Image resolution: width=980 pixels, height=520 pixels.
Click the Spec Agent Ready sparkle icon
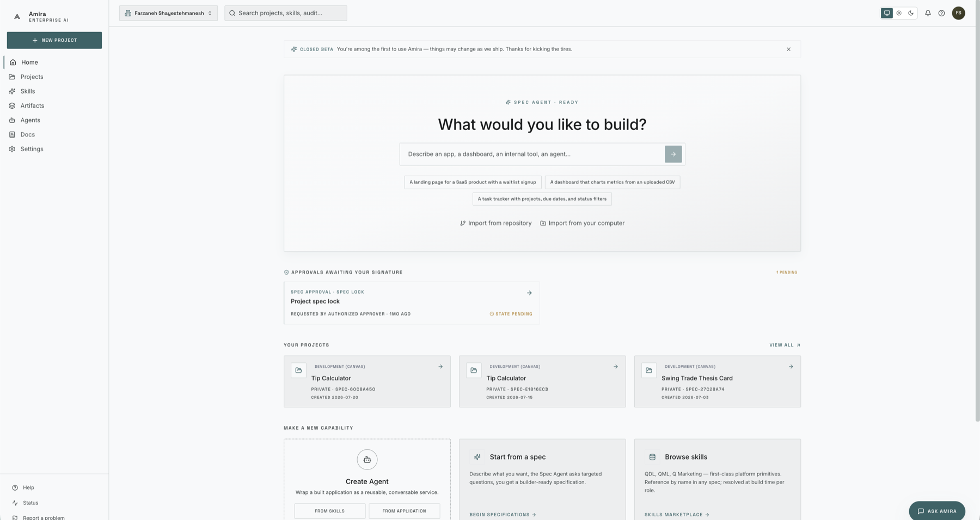[x=508, y=102]
